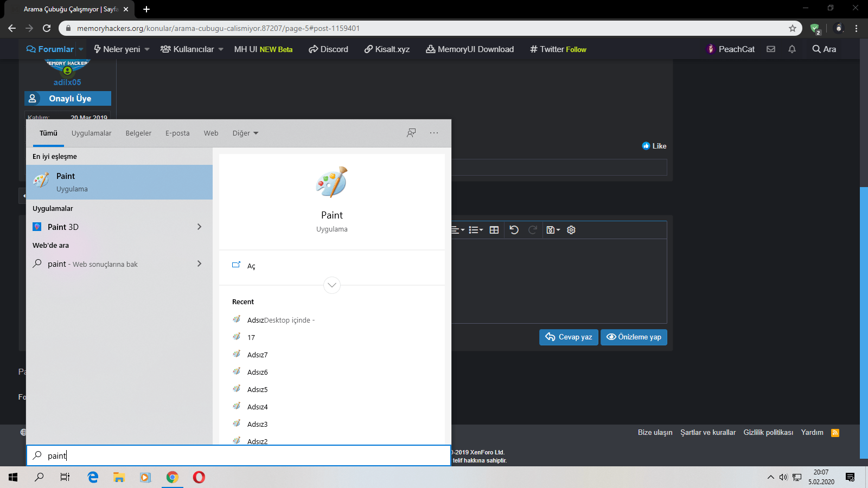This screenshot has width=868, height=488.
Task: Close the Arama Çubuğu Çalışmıyor tab
Action: click(126, 9)
